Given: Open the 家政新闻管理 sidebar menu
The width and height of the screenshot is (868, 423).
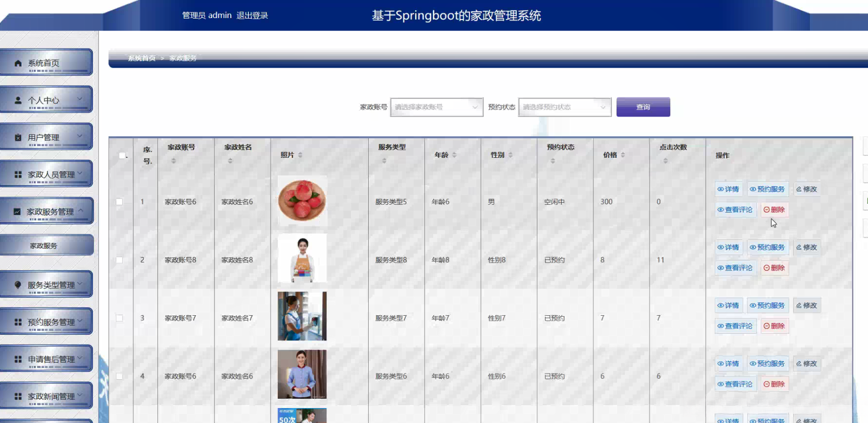Looking at the screenshot, I should [x=46, y=396].
